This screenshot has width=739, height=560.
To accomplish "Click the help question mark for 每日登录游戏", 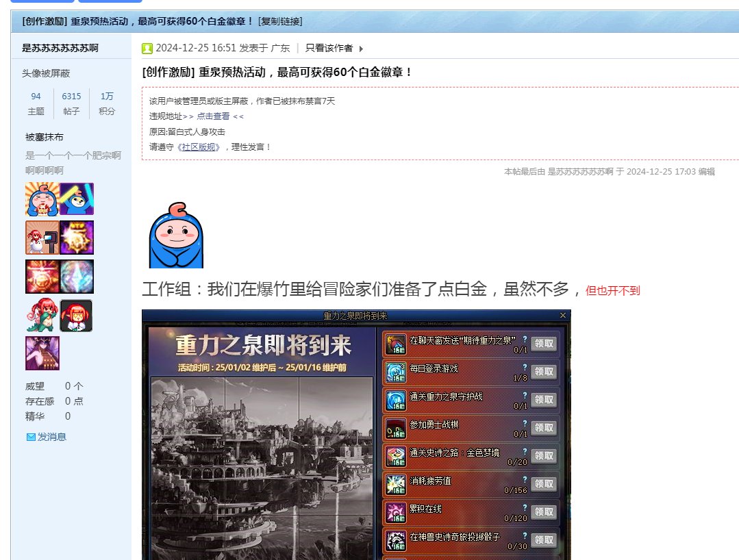I will coord(525,367).
